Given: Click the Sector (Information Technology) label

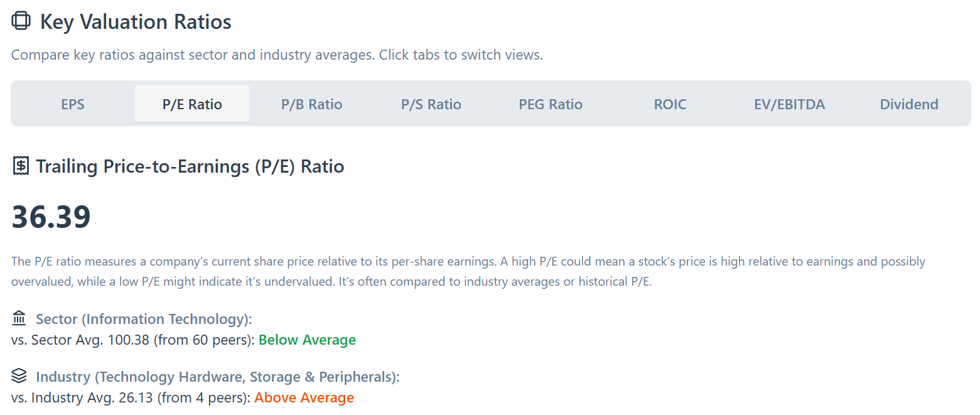Looking at the screenshot, I should (x=144, y=320).
